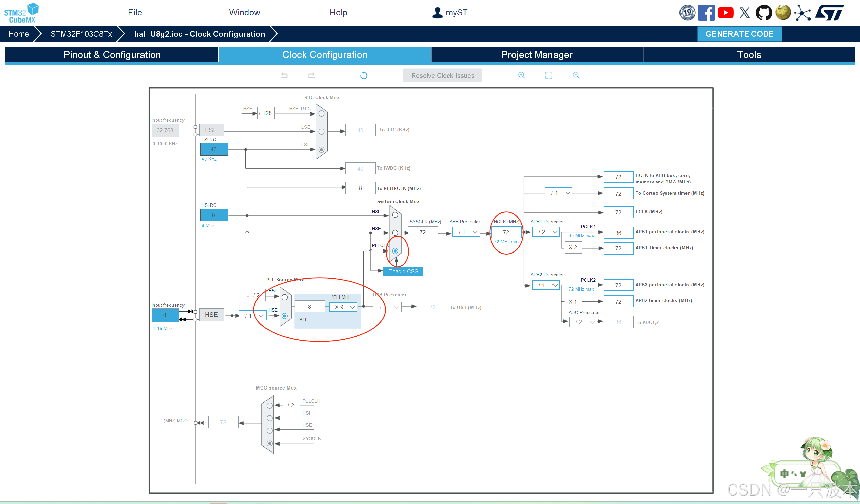Screen dimensions: 860x504
Task: Click the redo arrow icon
Action: (311, 75)
